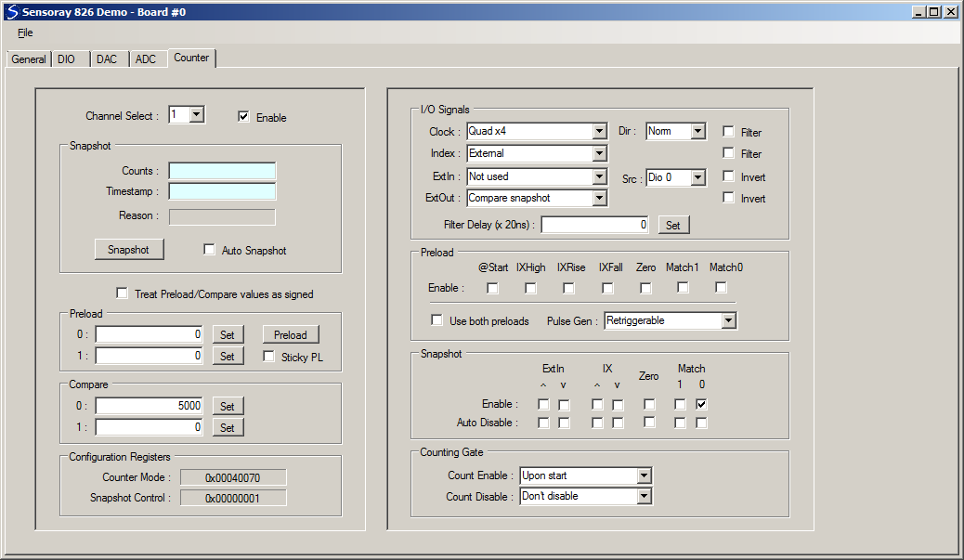Open the Src dropdown showing Dio 0
The image size is (964, 560).
tap(676, 177)
